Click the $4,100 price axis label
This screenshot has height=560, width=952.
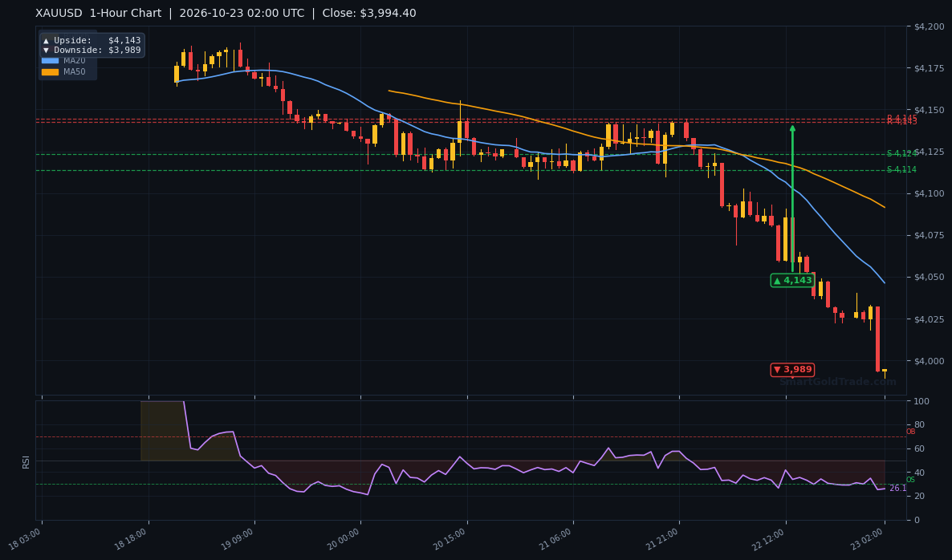[x=929, y=193]
